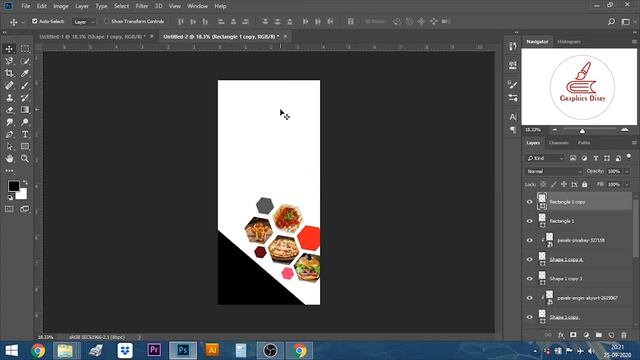Open the Navigator panel options menu
The image size is (640, 360).
pyautogui.click(x=634, y=42)
